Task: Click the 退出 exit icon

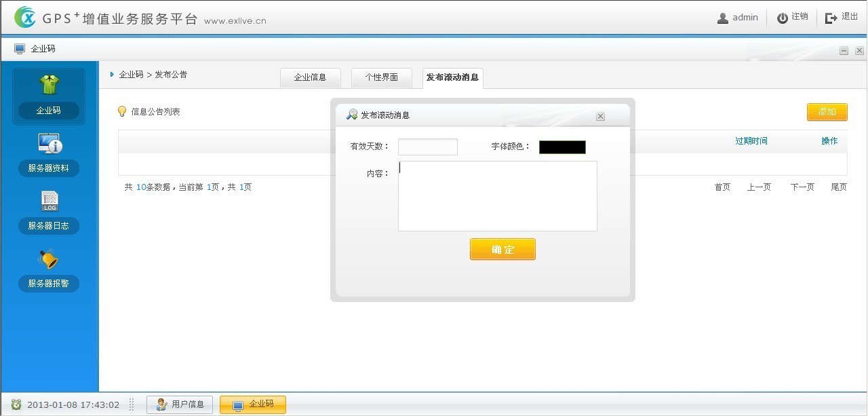Action: click(831, 18)
